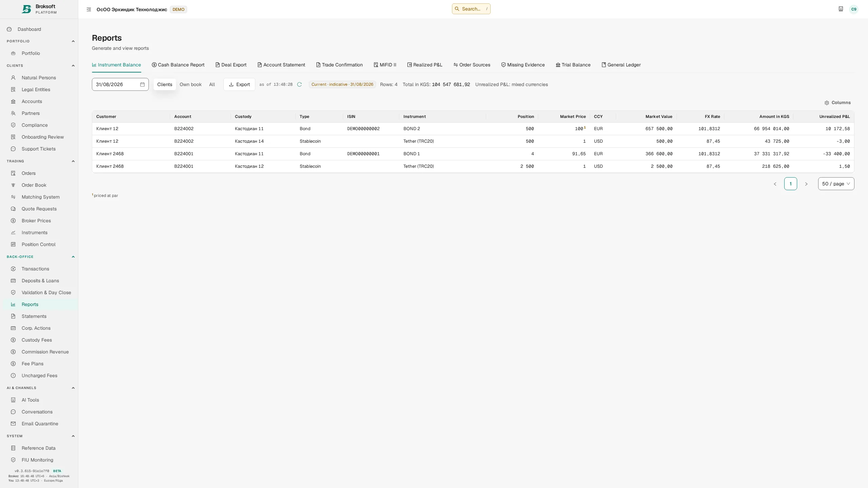Click the Columns gear icon
Viewport: 868px width, 488px height.
[827, 103]
